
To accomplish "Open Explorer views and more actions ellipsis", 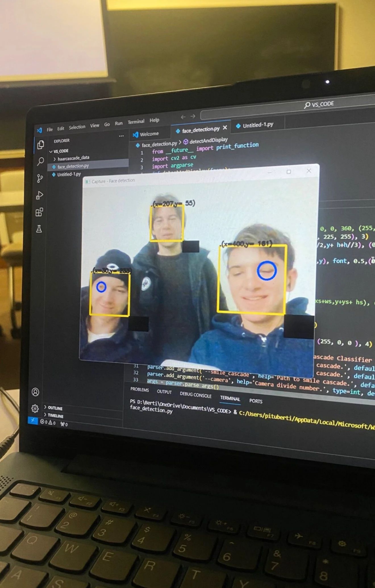I will [121, 136].
